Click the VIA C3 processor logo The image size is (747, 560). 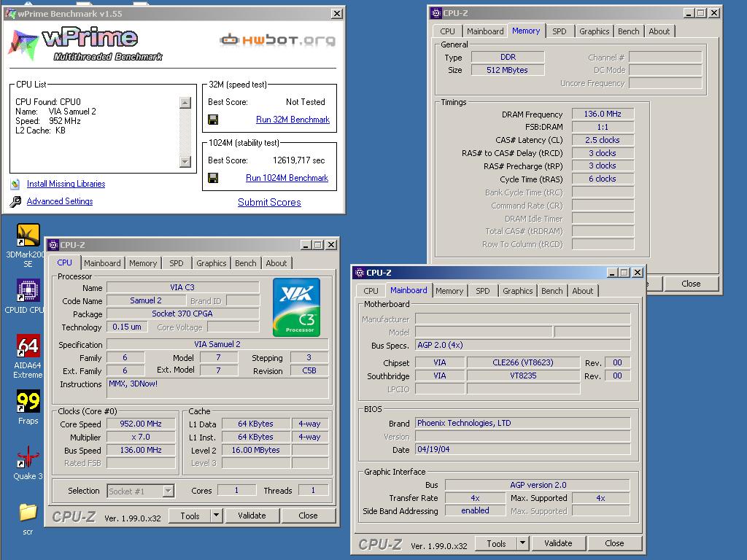coord(296,307)
